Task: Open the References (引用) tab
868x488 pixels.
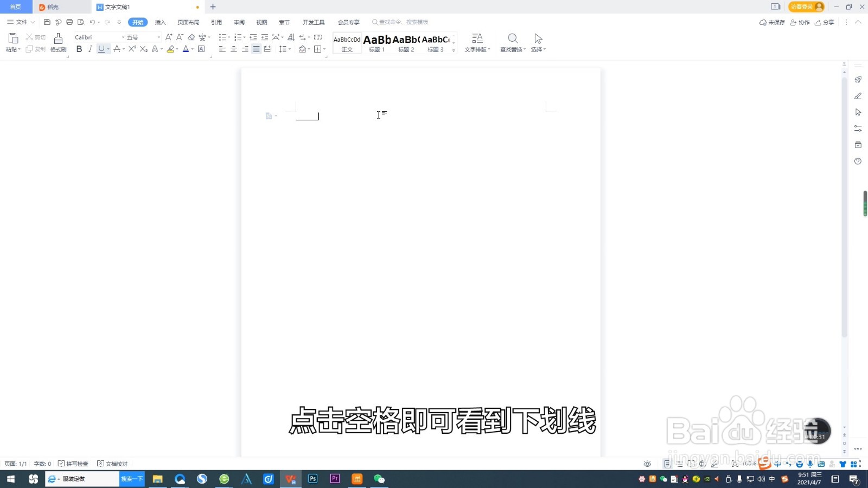Action: (216, 22)
